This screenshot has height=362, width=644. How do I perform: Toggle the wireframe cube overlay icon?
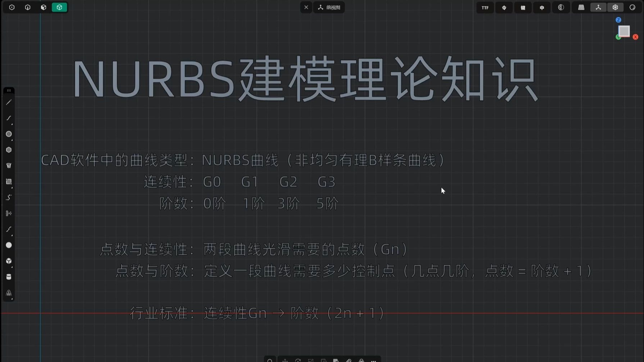point(615,7)
